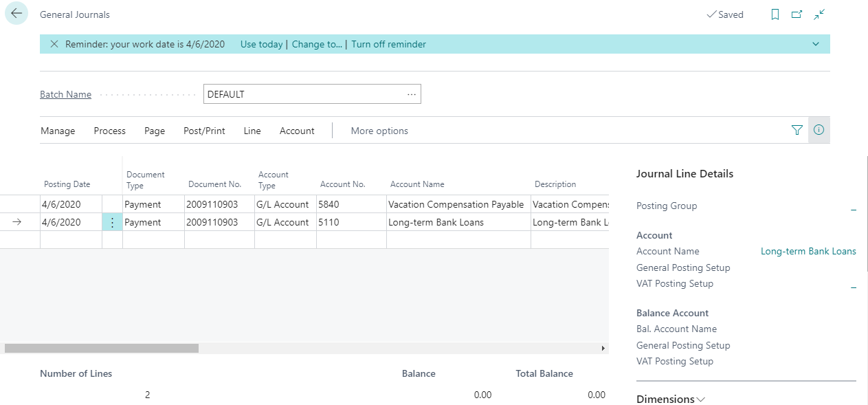868x405 pixels.
Task: Dismiss the work date reminder banner
Action: click(x=54, y=43)
